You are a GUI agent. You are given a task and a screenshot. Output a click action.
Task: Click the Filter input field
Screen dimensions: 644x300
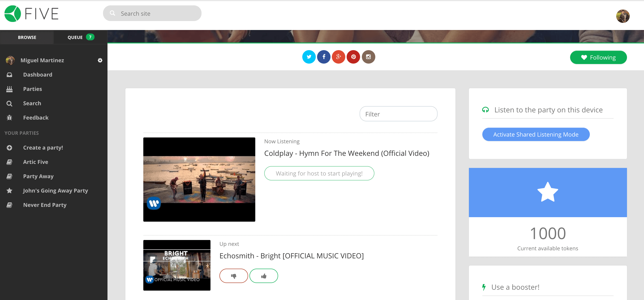[398, 114]
